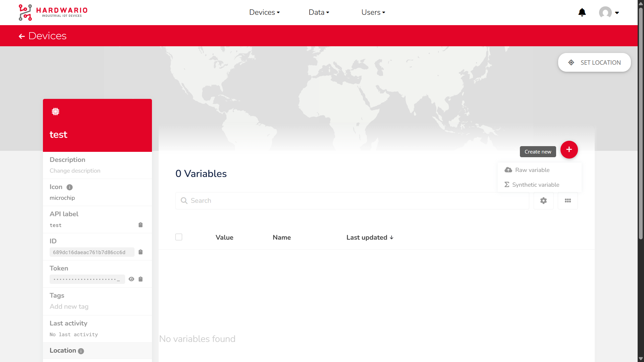This screenshot has width=644, height=362.
Task: Expand the Data dropdown menu
Action: pos(319,12)
